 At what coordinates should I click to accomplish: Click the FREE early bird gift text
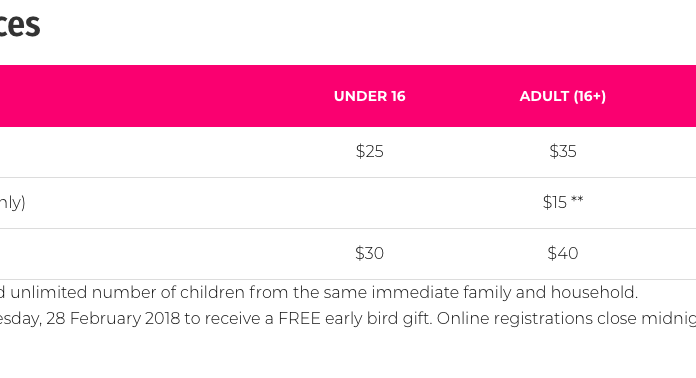click(355, 319)
